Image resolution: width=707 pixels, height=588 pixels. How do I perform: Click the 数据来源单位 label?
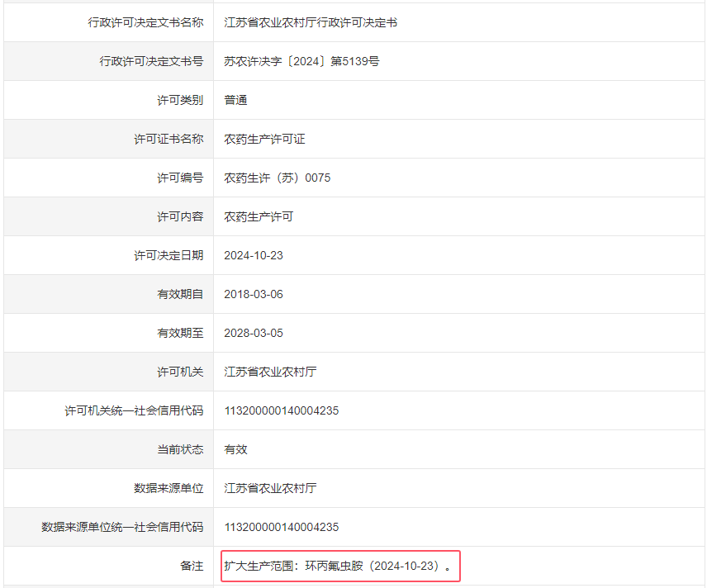pyautogui.click(x=168, y=488)
